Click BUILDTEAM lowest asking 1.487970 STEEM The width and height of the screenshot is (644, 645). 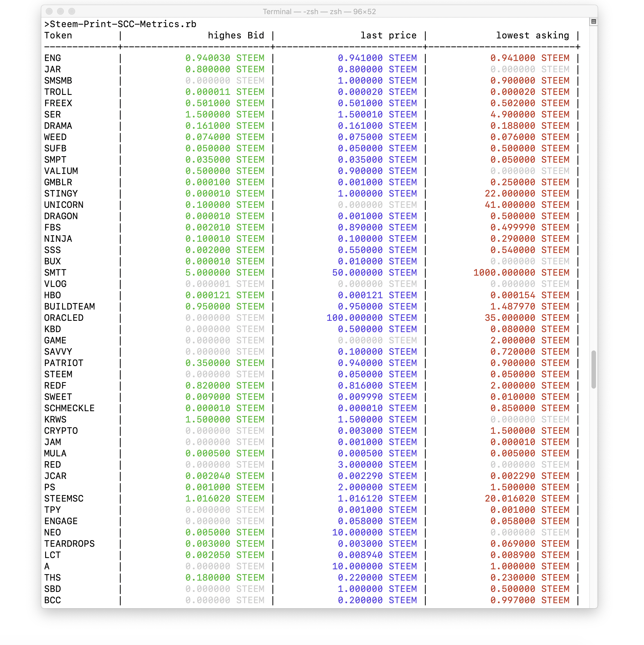click(x=530, y=307)
